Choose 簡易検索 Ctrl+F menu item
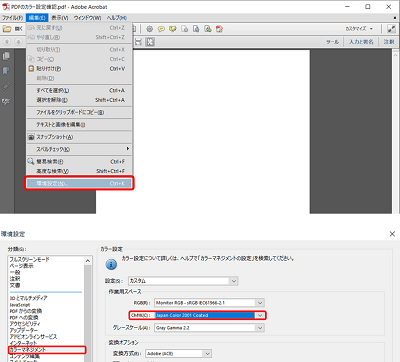Image resolution: width=400 pixels, height=362 pixels. 79,162
